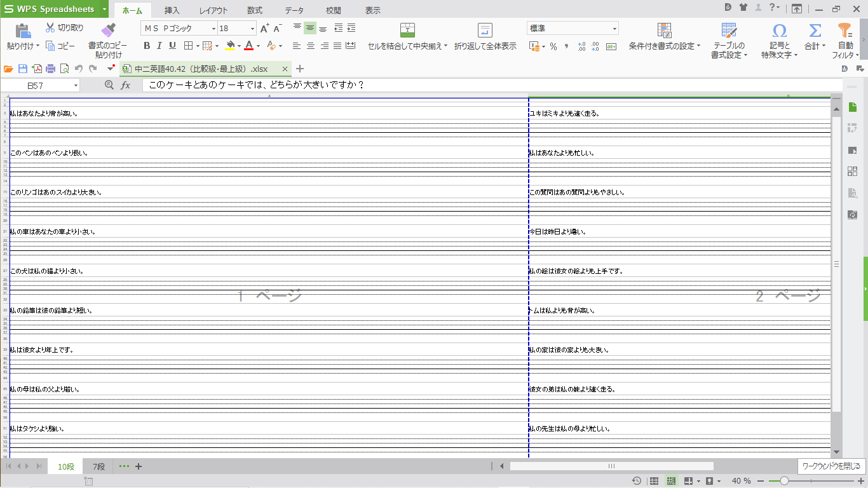868x488 pixels.
Task: Save workbook with the floppy disk icon
Action: click(x=23, y=69)
